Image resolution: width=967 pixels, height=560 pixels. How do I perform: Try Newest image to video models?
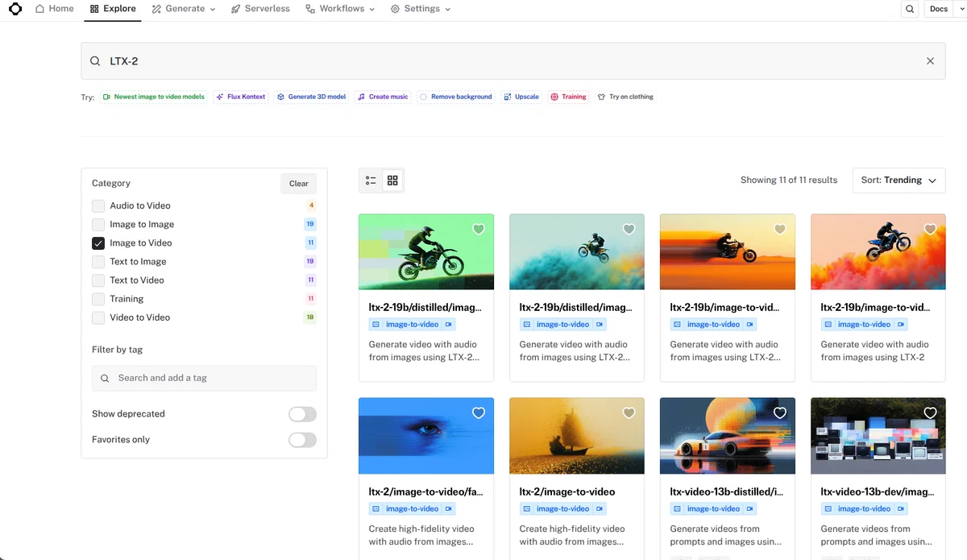(x=153, y=97)
